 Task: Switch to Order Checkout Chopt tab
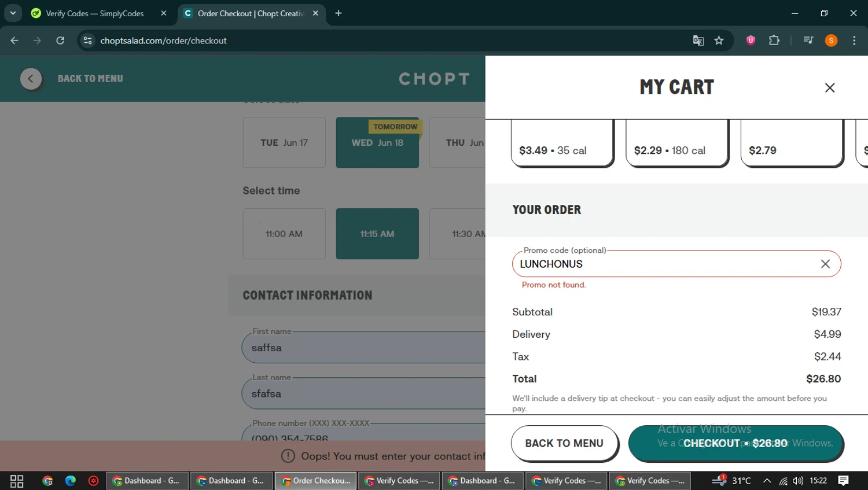click(x=250, y=13)
